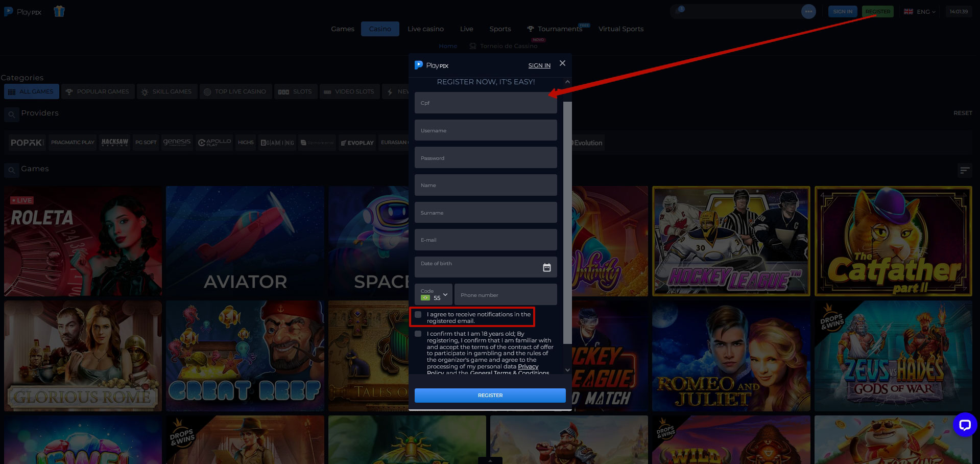The width and height of the screenshot is (980, 464).
Task: Click the SIGN IN link in dialog
Action: click(539, 65)
